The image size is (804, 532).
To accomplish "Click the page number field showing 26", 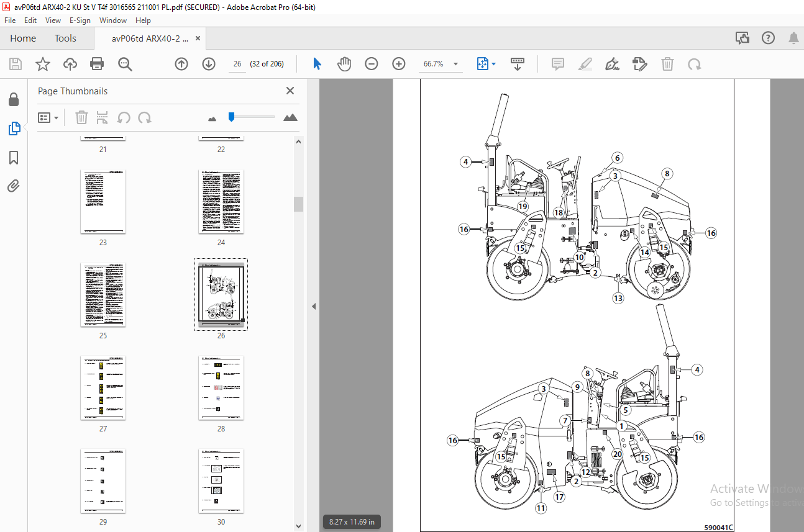I will coord(237,64).
